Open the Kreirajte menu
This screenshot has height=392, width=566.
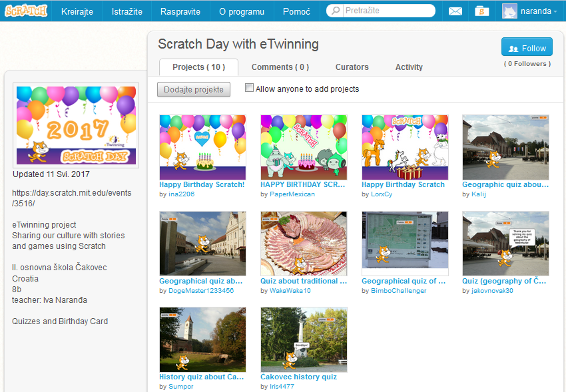click(77, 11)
